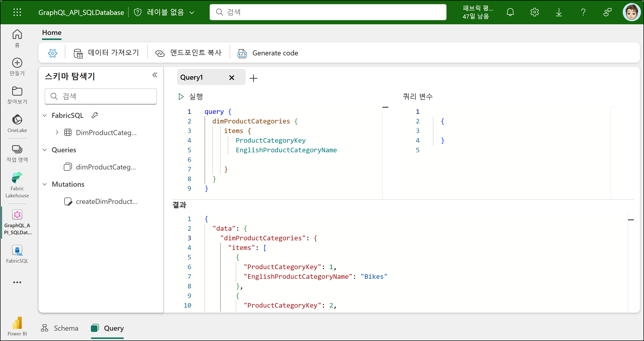The width and height of the screenshot is (644, 341).
Task: Collapse the FabricSQL tree node
Action: pos(45,115)
